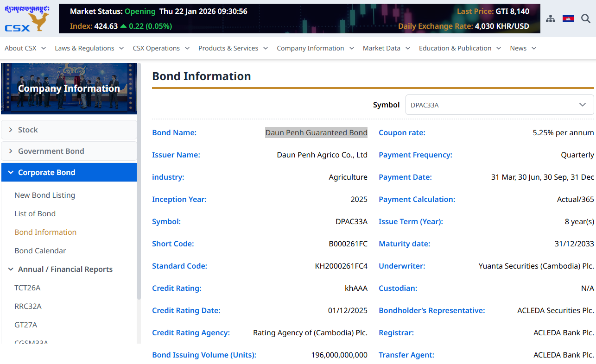This screenshot has height=364, width=596.
Task: Open the Company Information menu
Action: (315, 48)
